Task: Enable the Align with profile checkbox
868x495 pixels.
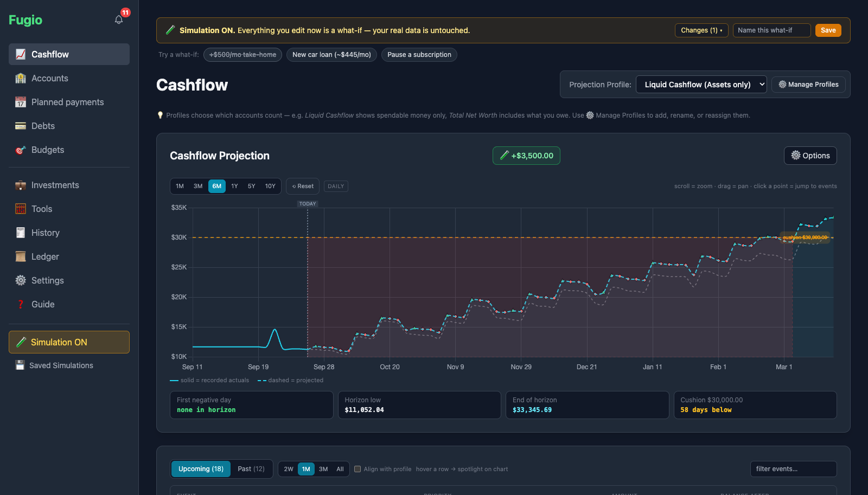Action: pos(358,469)
